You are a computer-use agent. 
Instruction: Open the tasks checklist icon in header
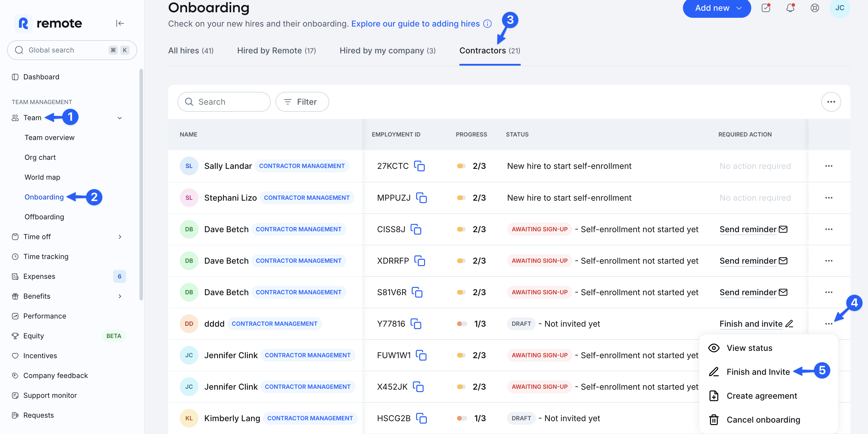coord(766,8)
